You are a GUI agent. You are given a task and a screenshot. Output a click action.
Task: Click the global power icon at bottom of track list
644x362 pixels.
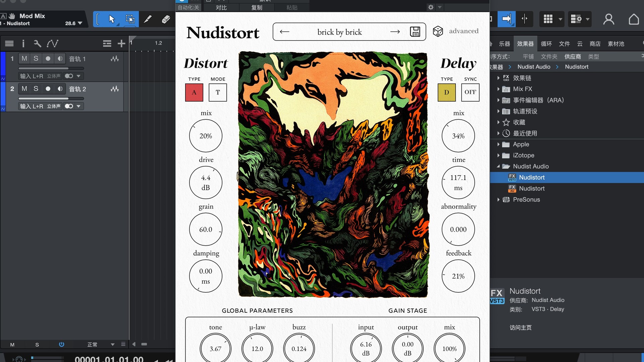[x=61, y=344]
